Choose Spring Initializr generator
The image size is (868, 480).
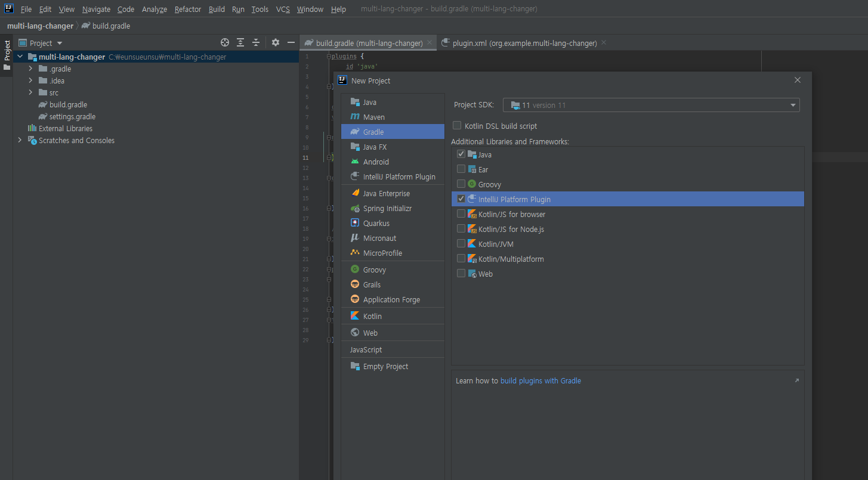pyautogui.click(x=393, y=208)
